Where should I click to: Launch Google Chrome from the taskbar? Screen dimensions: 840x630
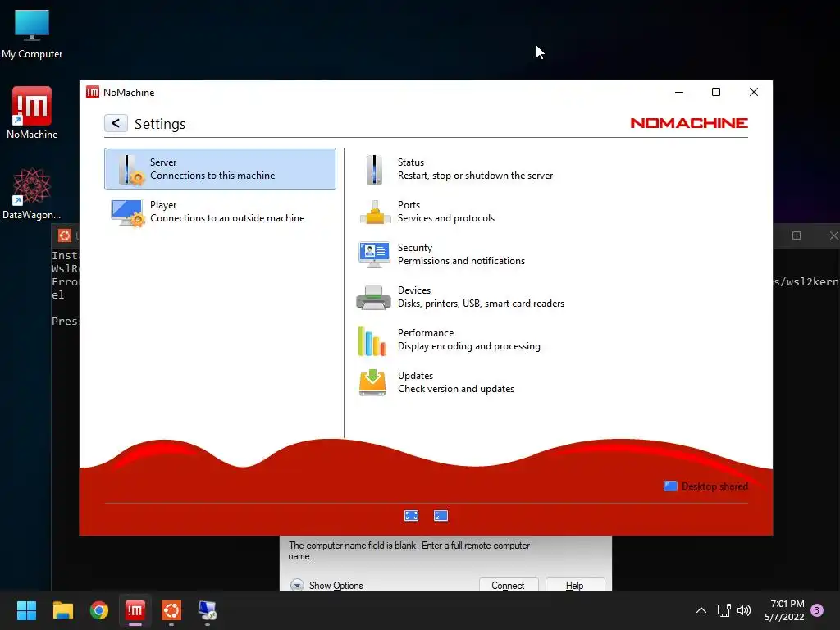click(99, 610)
